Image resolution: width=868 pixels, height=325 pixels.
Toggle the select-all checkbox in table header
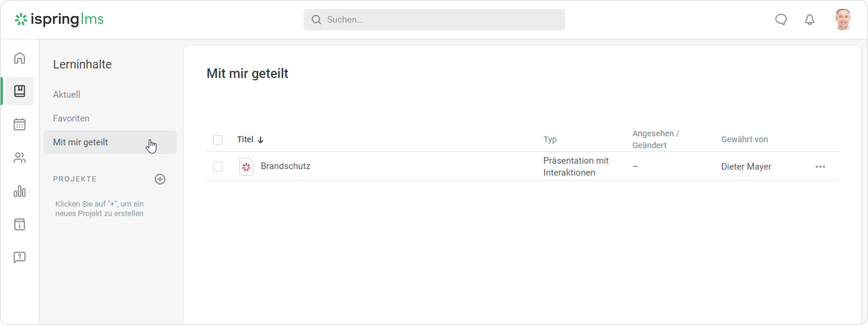[218, 140]
